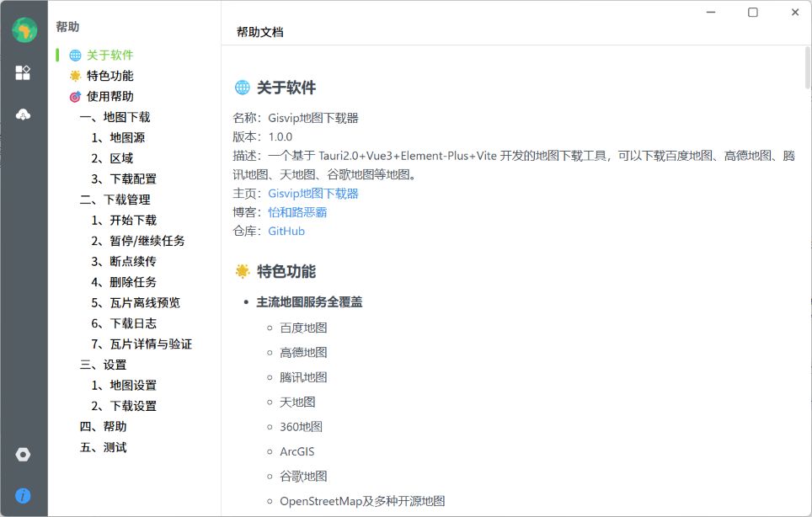Open the 怡和路恶霸 blog link
The height and width of the screenshot is (517, 812).
pyautogui.click(x=297, y=212)
